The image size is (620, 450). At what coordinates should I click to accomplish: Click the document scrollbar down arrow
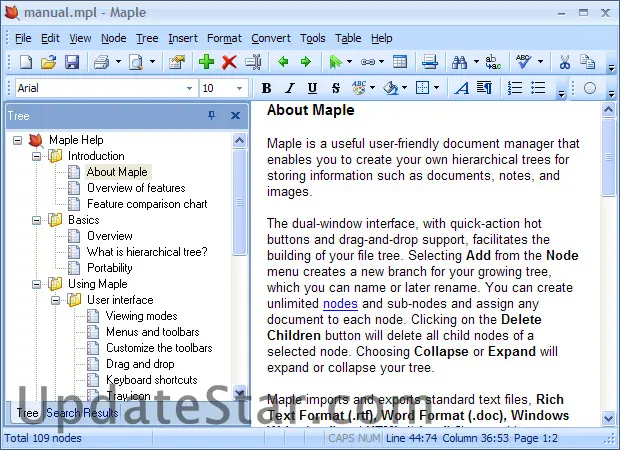pyautogui.click(x=608, y=418)
